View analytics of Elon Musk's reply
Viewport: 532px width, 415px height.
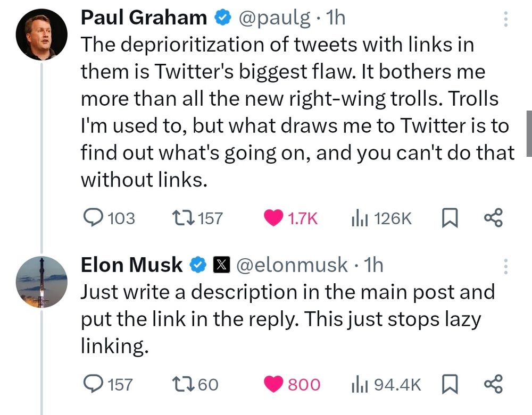tap(360, 384)
